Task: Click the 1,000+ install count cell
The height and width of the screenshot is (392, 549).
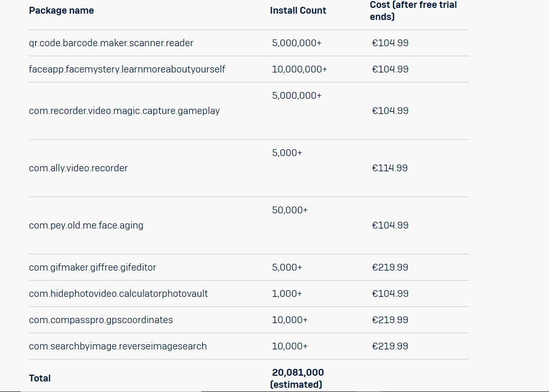Action: coord(287,294)
